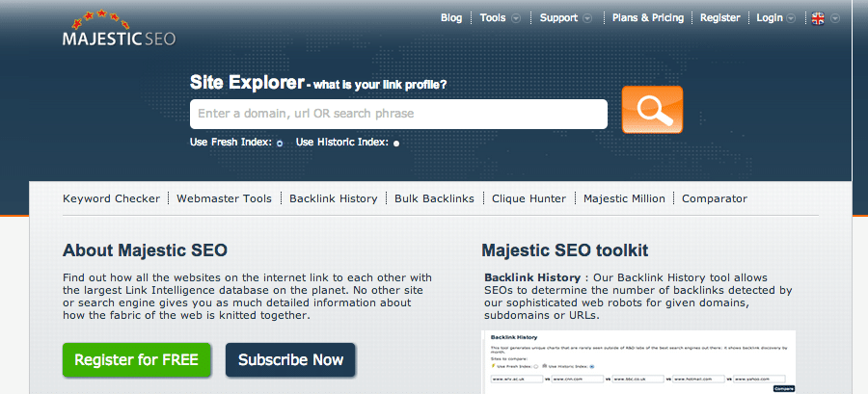Open the Backlink History tab link
Viewport: 868px width, 394px height.
[334, 198]
